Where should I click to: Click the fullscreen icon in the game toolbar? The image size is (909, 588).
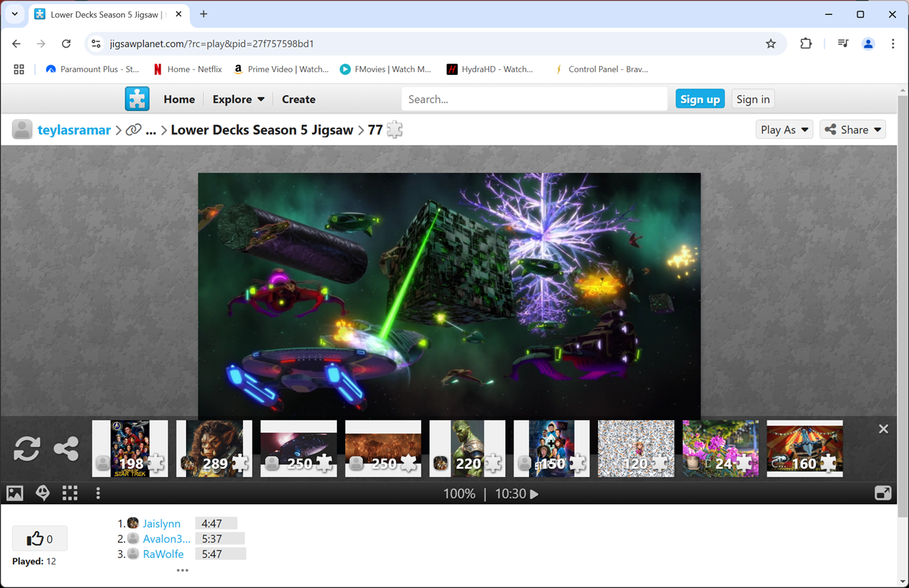(883, 493)
